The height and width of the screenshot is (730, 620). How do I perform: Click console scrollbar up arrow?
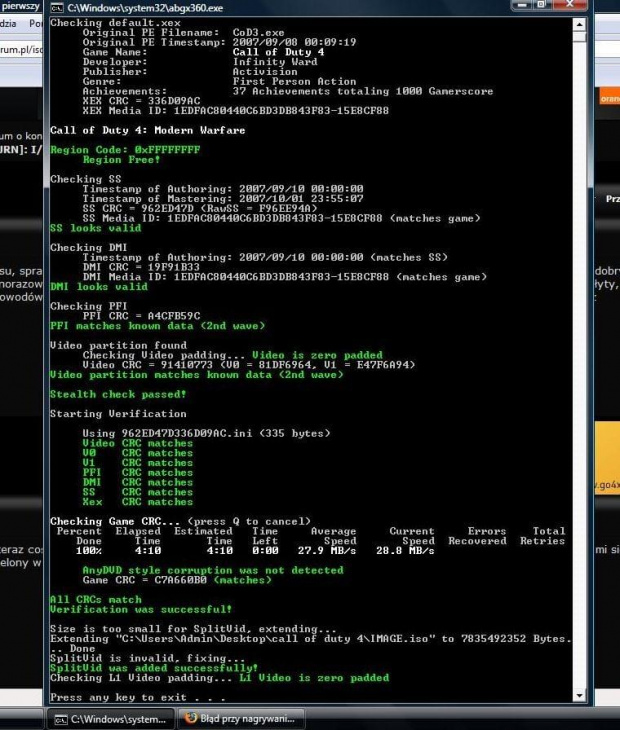click(x=580, y=24)
